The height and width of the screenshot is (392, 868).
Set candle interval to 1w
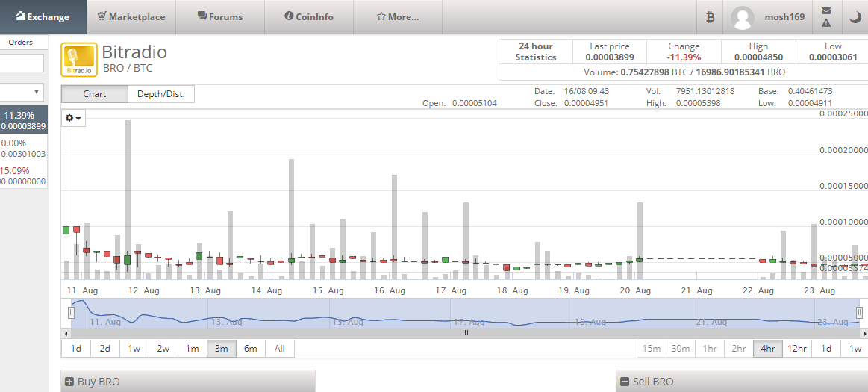(855, 348)
